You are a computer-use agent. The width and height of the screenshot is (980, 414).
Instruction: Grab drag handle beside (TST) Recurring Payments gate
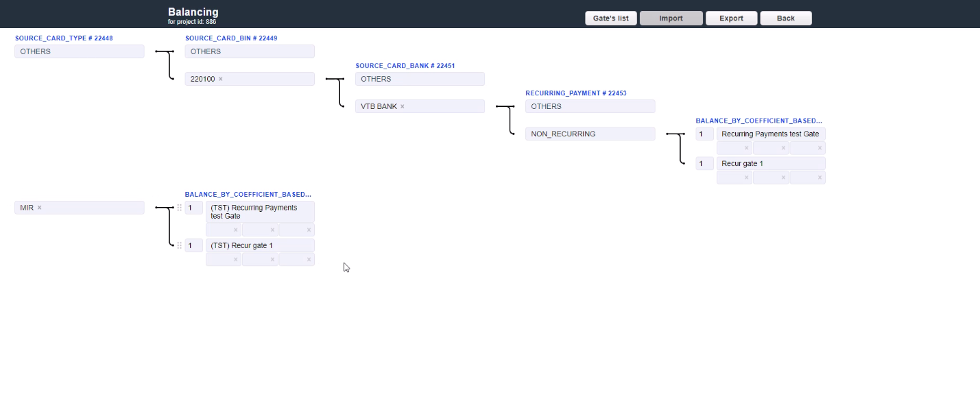point(179,208)
